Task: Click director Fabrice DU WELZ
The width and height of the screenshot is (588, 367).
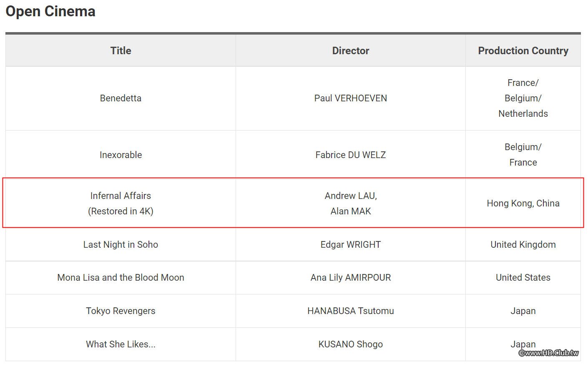Action: (x=351, y=155)
